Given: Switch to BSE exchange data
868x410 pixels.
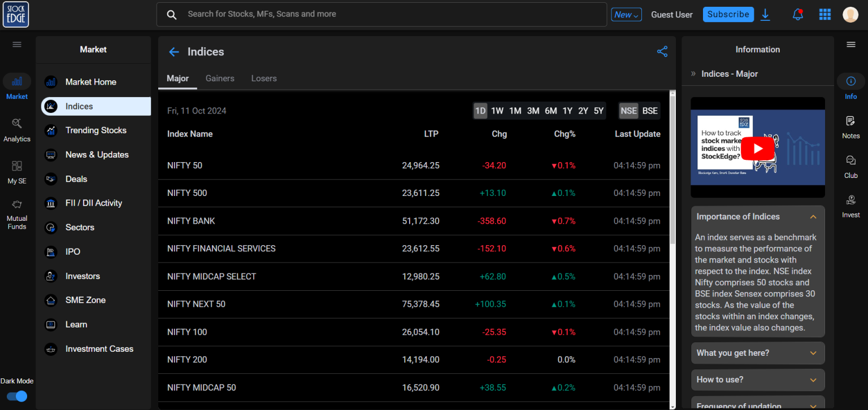Looking at the screenshot, I should (649, 111).
